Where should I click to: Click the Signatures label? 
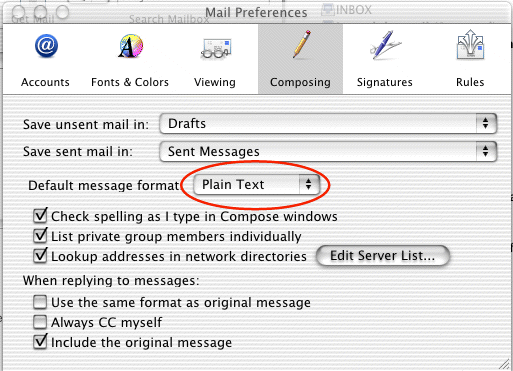385,82
